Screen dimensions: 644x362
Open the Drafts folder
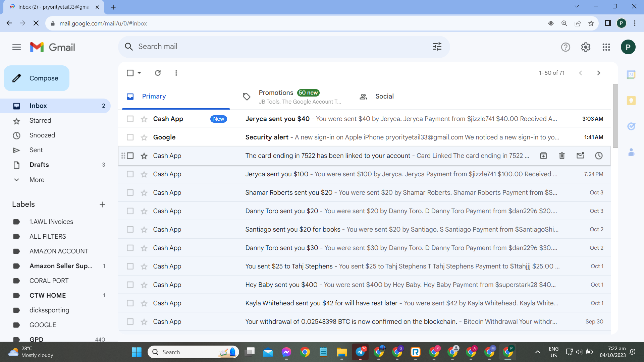pyautogui.click(x=55, y=165)
